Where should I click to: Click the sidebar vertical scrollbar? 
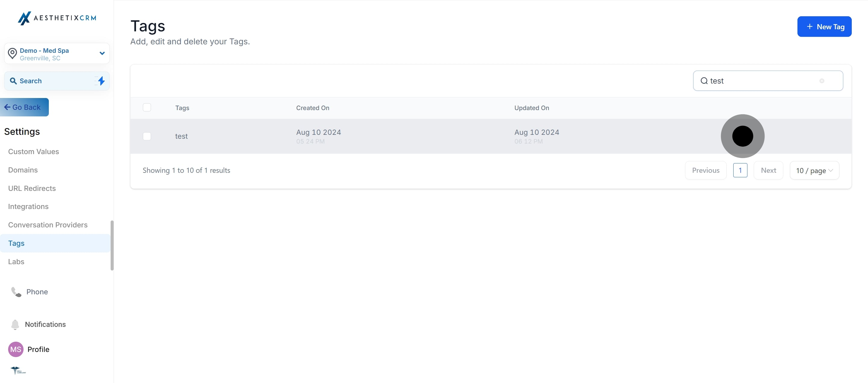click(x=112, y=245)
